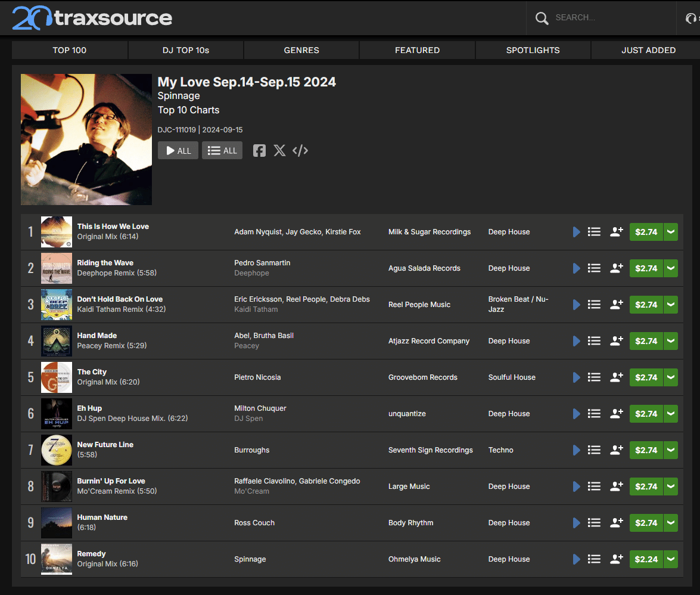Share chart on Facebook
The height and width of the screenshot is (595, 700).
259,150
